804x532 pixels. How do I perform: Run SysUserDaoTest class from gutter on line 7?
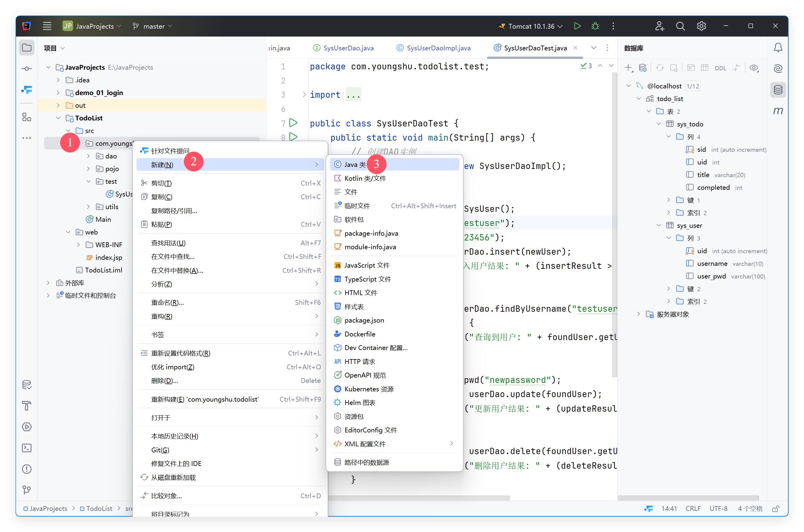[x=293, y=123]
